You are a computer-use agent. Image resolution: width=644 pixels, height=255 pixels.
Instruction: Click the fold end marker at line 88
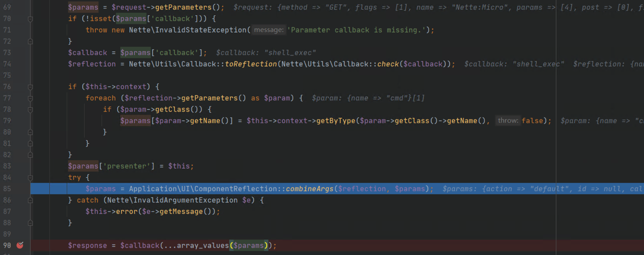coord(30,222)
